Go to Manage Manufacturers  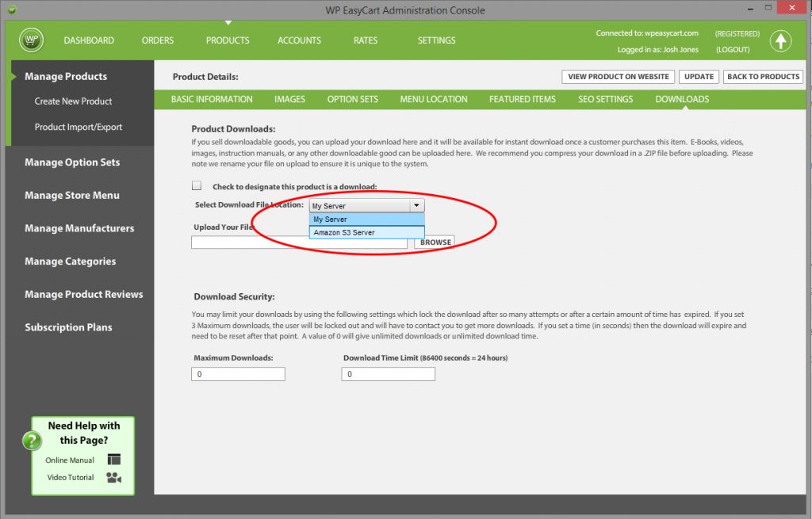pos(79,229)
